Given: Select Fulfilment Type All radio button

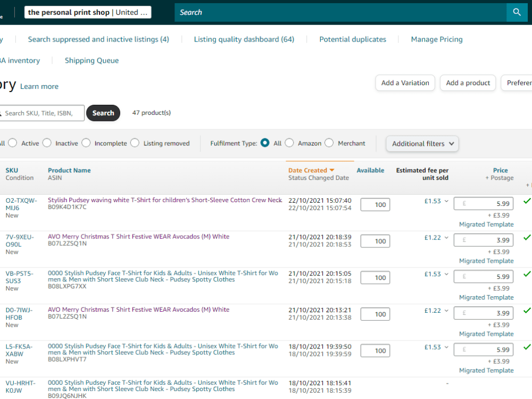Looking at the screenshot, I should tap(265, 143).
